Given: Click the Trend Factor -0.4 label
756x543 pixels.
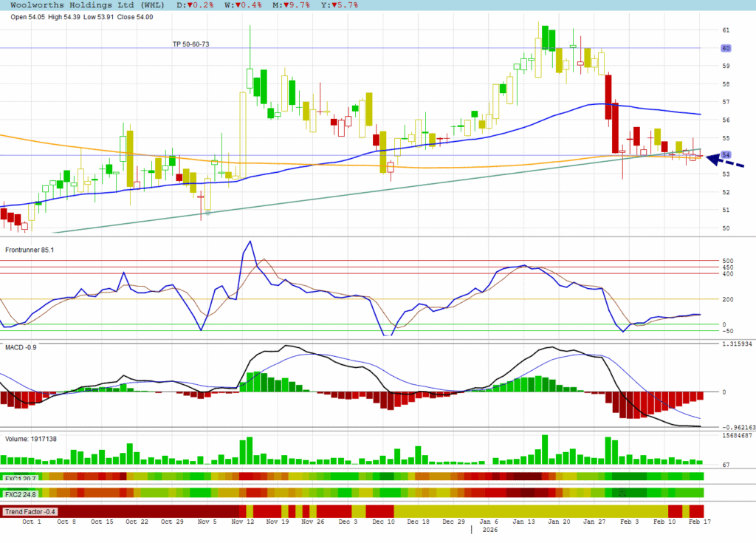Looking at the screenshot, I should pyautogui.click(x=31, y=511).
